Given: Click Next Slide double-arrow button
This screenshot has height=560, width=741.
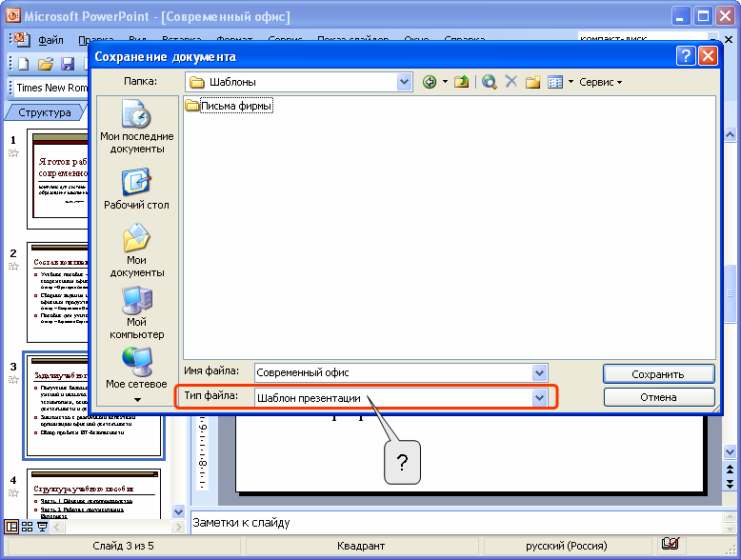Looking at the screenshot, I should [730, 484].
